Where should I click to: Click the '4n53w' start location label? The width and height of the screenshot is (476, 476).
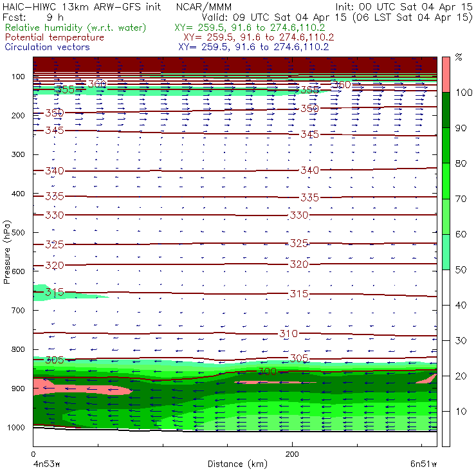(x=47, y=464)
